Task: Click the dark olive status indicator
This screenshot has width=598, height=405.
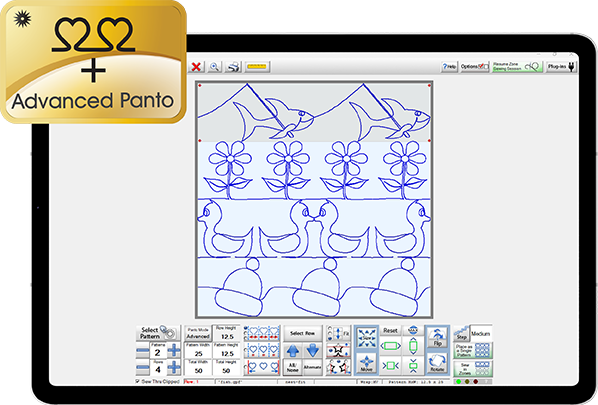Action: (467, 382)
